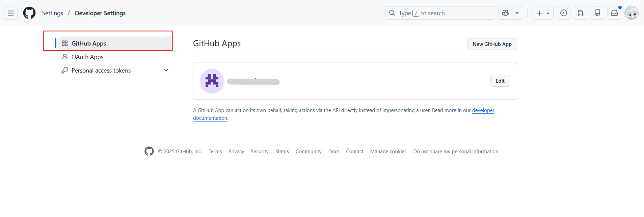Screen dimensions: 644x217
Task: Open Repositories icon in header
Action: click(x=597, y=13)
